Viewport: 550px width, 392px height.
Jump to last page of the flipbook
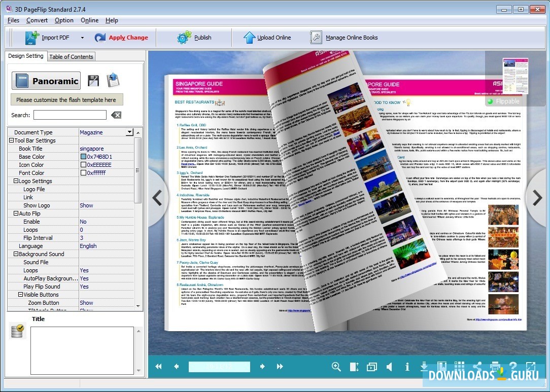click(280, 367)
